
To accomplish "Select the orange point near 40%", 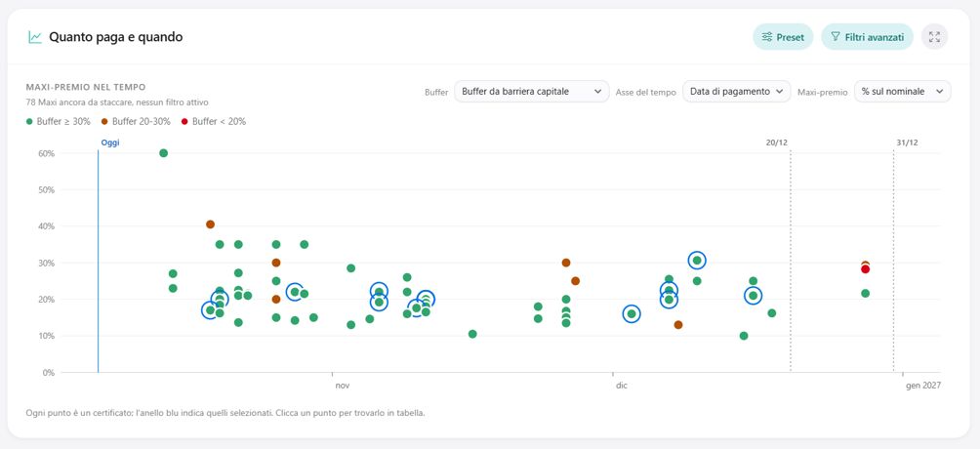I will [x=210, y=224].
